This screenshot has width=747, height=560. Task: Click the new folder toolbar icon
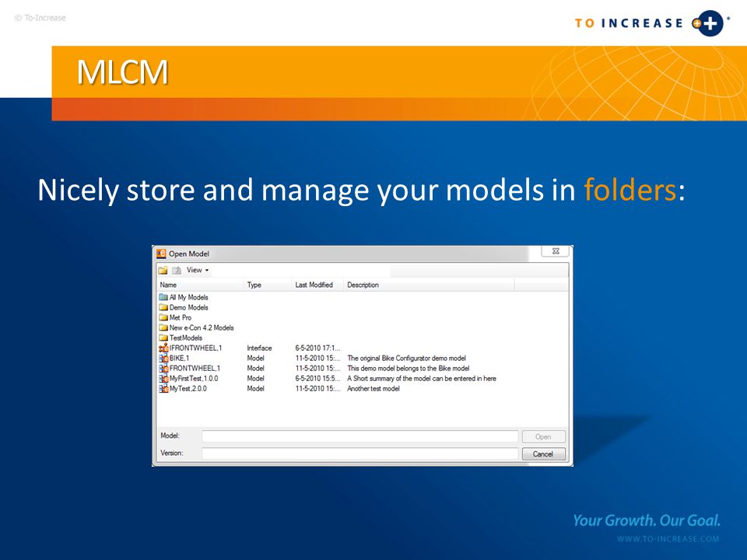163,270
